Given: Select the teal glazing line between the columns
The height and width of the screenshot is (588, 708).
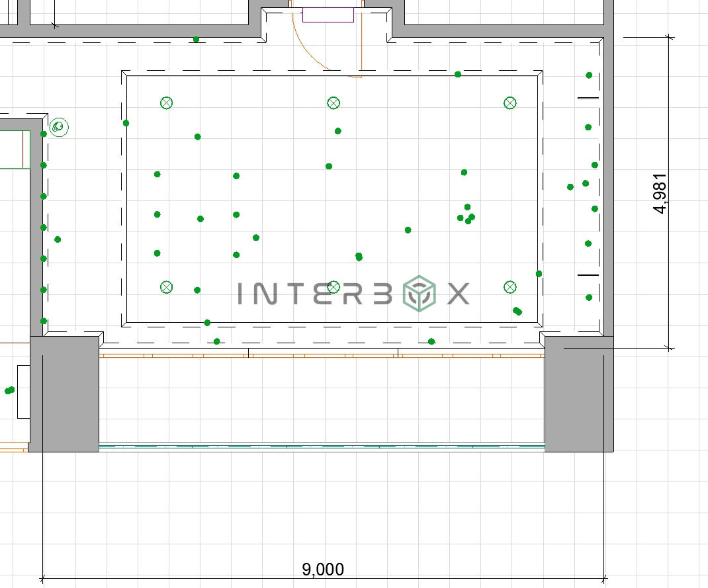Looking at the screenshot, I should [x=322, y=446].
